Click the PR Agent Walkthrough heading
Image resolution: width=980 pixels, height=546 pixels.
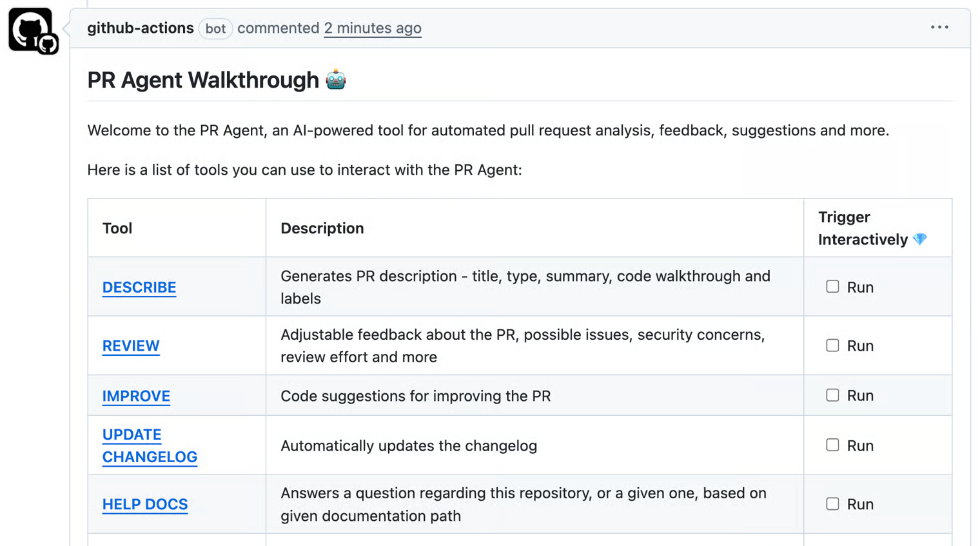click(203, 81)
